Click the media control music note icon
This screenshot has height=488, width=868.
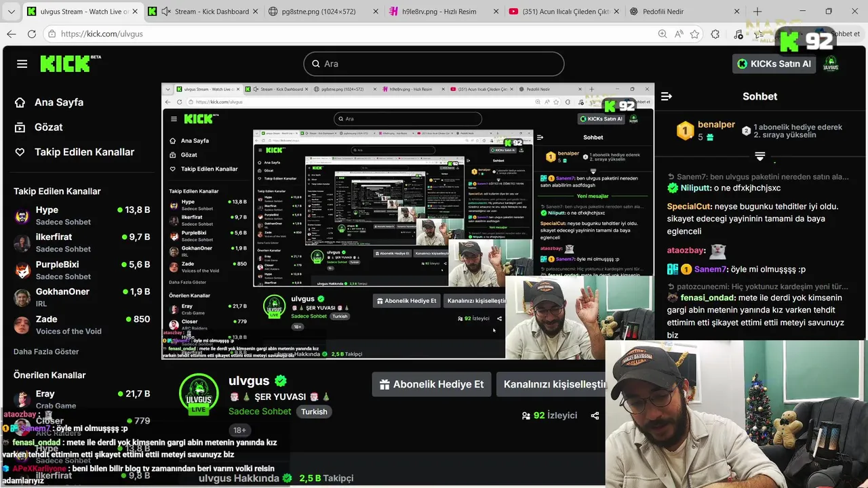(x=739, y=34)
